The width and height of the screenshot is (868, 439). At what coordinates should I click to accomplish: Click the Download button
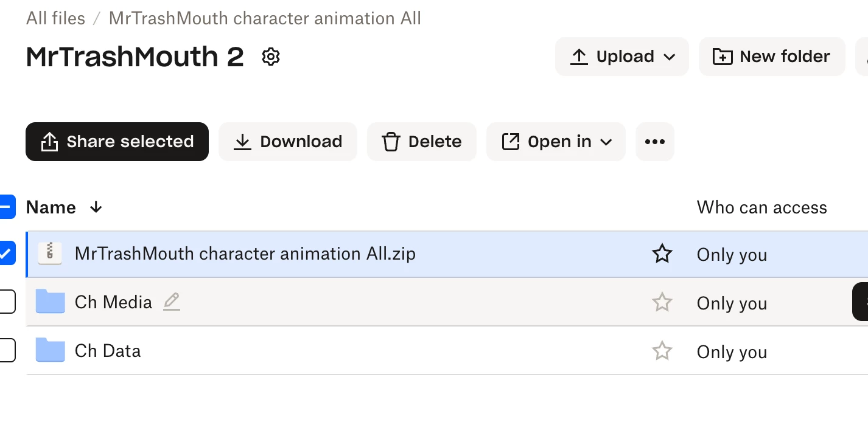(288, 142)
